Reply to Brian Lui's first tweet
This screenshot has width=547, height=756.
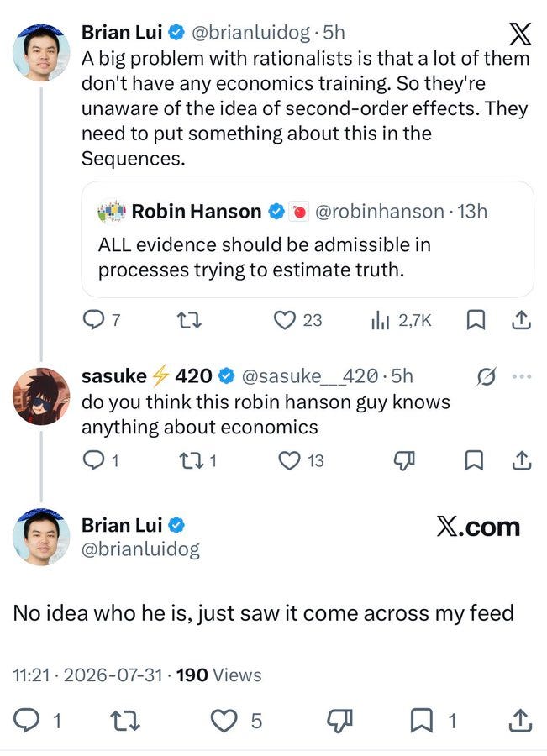tap(102, 320)
